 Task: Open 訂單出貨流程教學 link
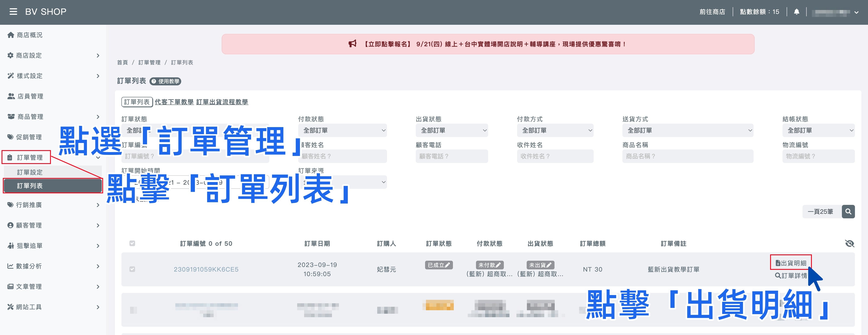click(222, 102)
